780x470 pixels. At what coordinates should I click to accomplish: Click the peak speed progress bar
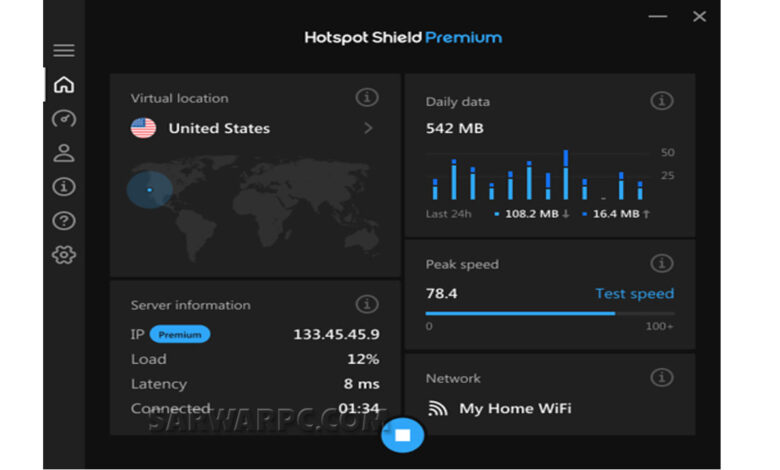[550, 313]
